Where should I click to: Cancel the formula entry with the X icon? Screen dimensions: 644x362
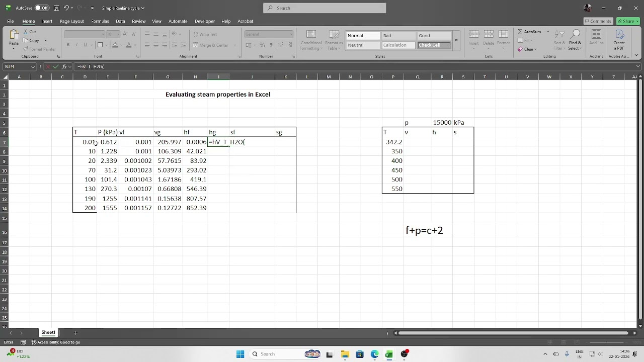[48, 66]
